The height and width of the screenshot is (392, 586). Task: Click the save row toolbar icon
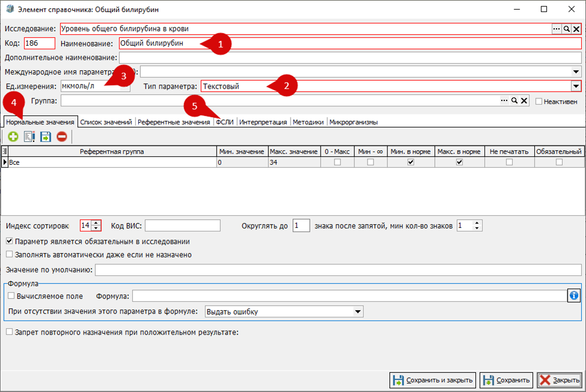click(46, 136)
